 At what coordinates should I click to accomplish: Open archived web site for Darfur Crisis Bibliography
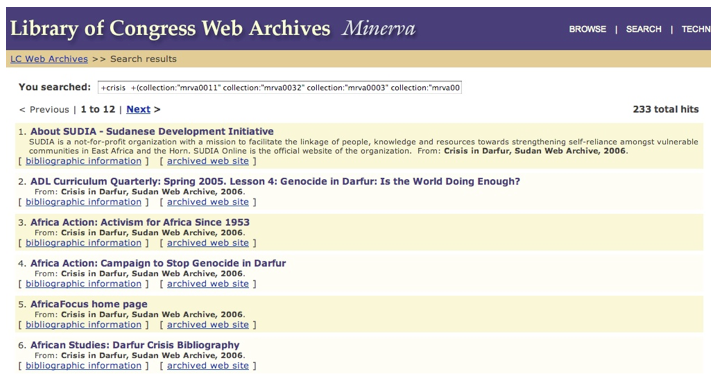tap(208, 365)
